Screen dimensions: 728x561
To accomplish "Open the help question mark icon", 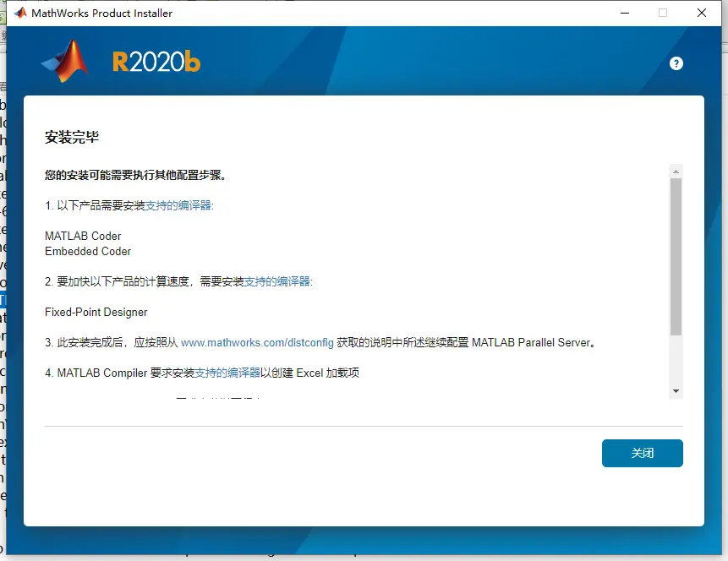I will pos(676,63).
